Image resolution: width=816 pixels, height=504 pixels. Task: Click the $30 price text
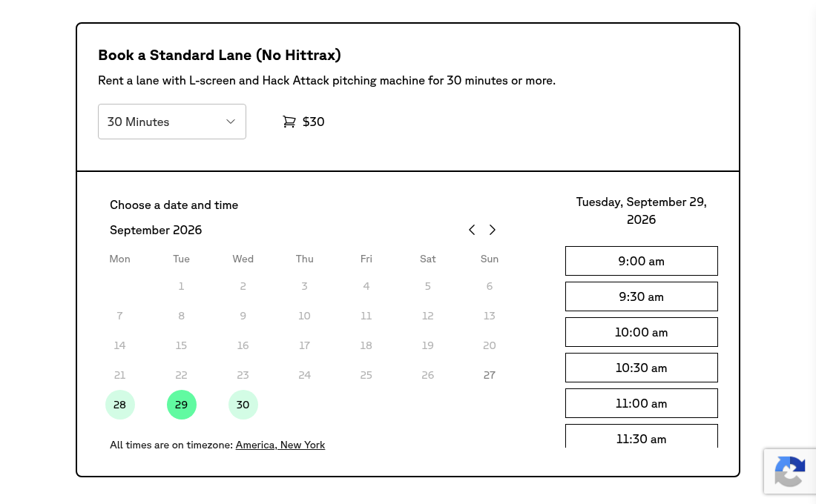click(x=313, y=122)
